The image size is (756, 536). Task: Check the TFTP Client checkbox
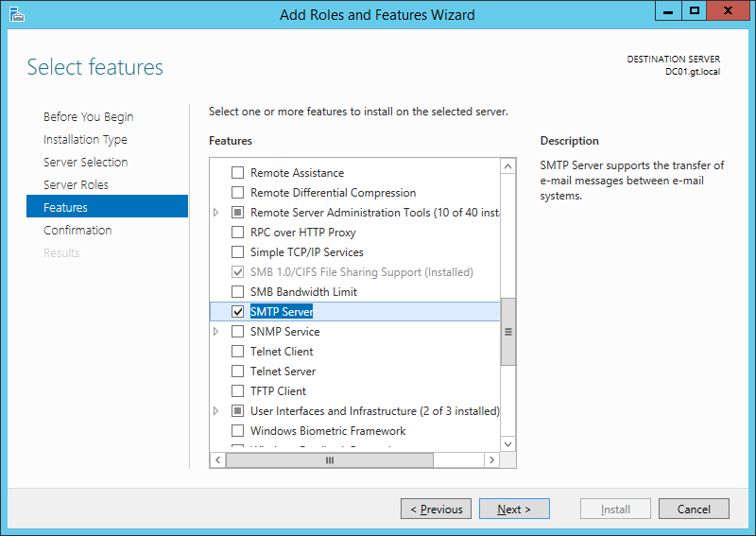[x=238, y=390]
